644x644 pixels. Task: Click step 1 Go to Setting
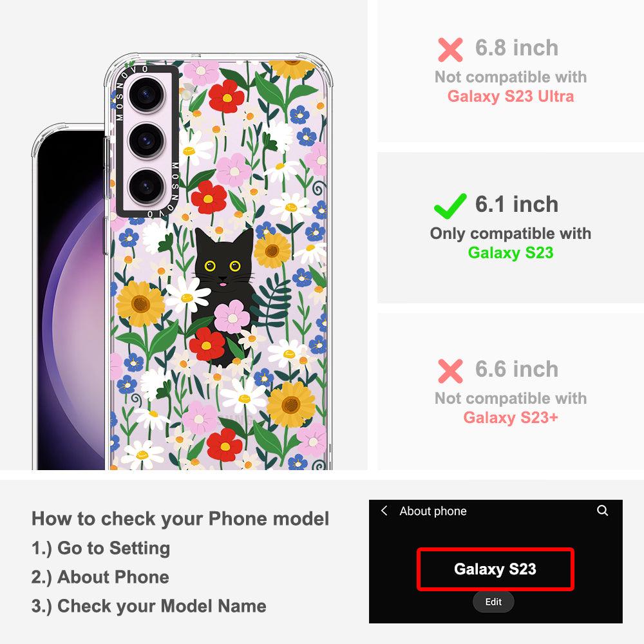tap(100, 548)
